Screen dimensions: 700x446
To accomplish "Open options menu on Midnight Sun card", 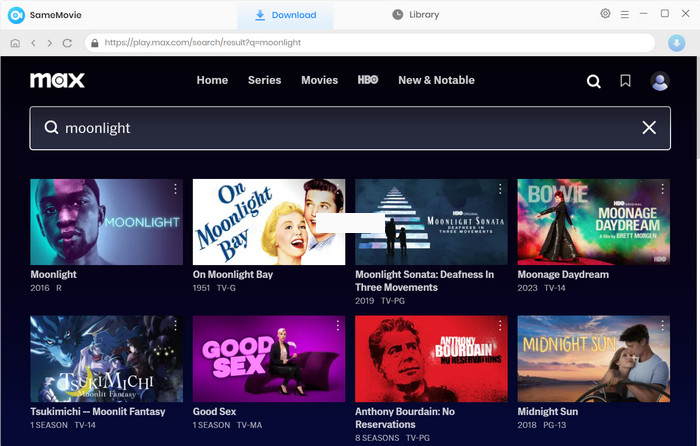I will [662, 325].
